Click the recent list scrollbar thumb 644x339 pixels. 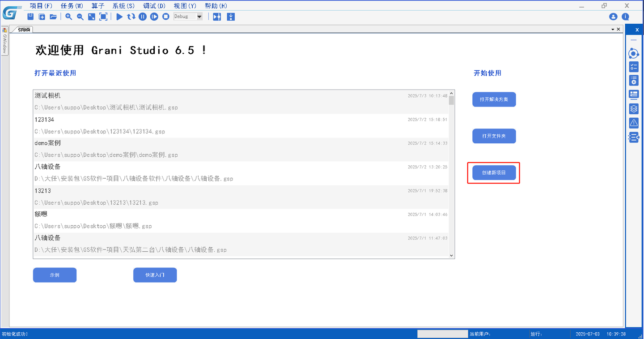tap(451, 100)
